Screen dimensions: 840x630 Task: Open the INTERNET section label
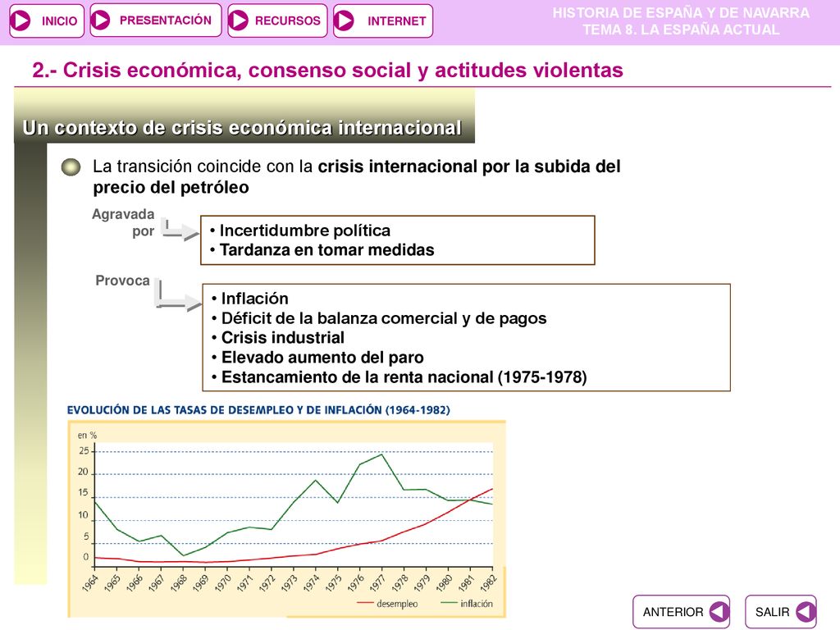(396, 21)
